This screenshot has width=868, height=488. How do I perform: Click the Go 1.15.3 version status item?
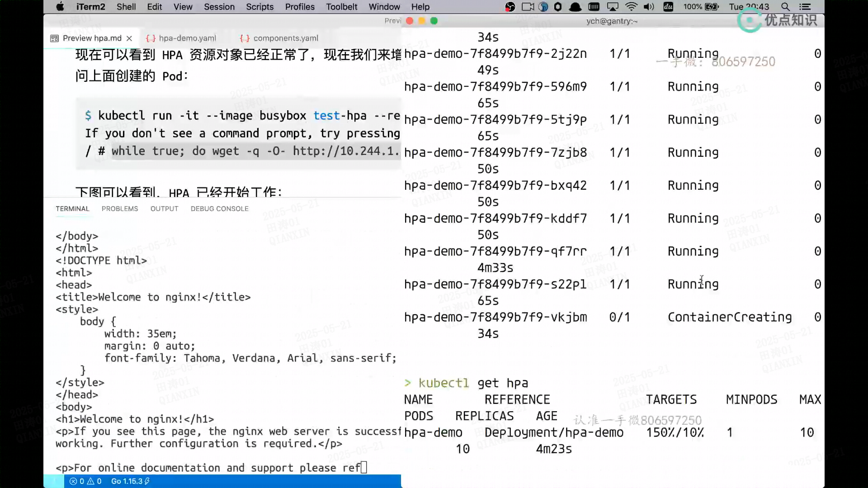tap(130, 481)
